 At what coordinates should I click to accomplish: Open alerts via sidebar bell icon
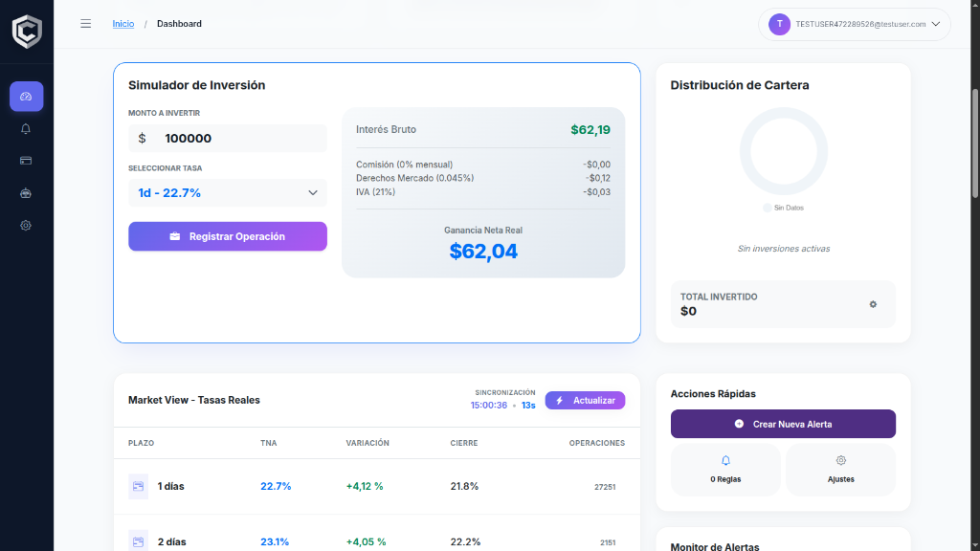pyautogui.click(x=26, y=129)
